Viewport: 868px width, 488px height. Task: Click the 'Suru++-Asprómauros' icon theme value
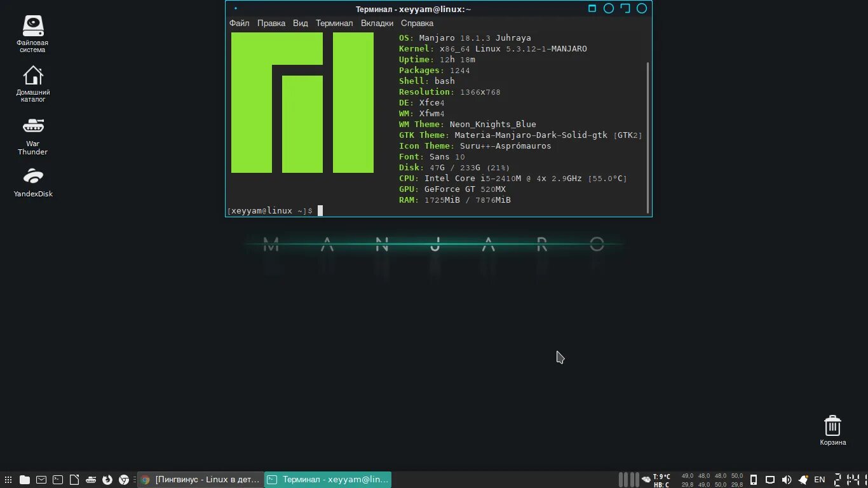coord(506,146)
